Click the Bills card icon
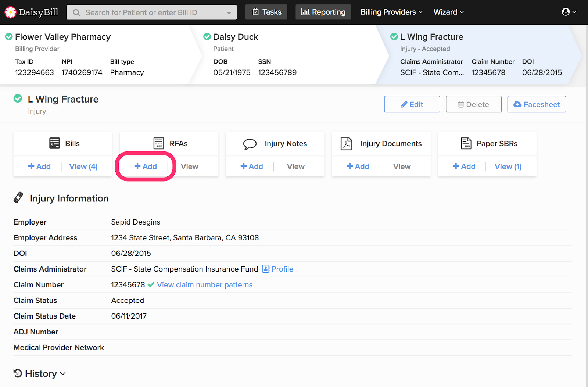Screen dimensions: 588x387 (x=54, y=143)
